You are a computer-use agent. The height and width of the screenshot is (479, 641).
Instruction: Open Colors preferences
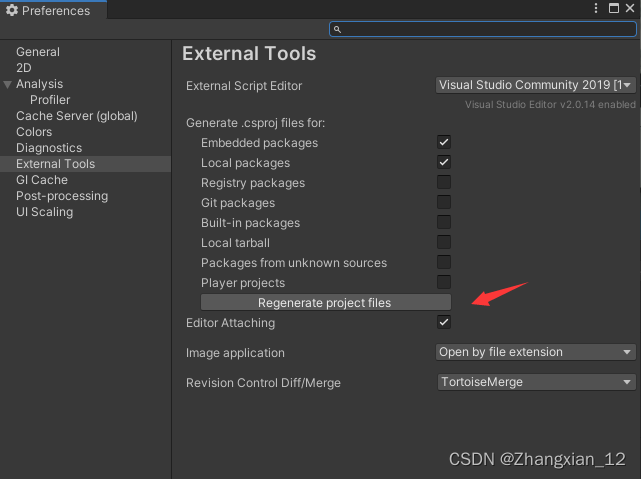tap(85, 132)
